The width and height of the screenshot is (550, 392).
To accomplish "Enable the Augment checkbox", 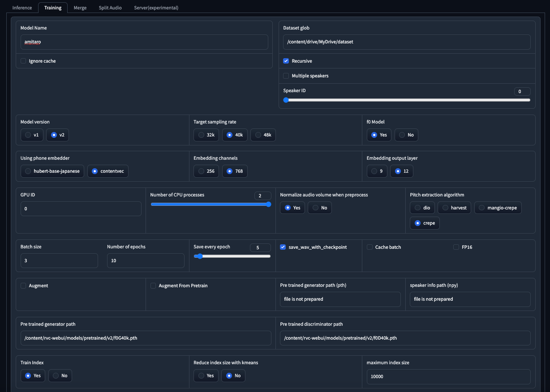I will [23, 285].
